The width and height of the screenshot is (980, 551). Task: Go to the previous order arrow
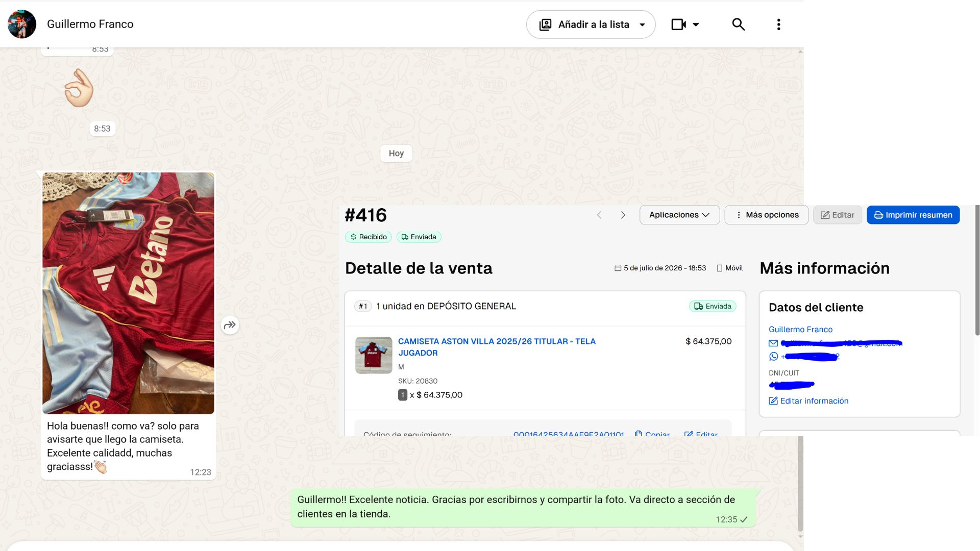(x=599, y=215)
